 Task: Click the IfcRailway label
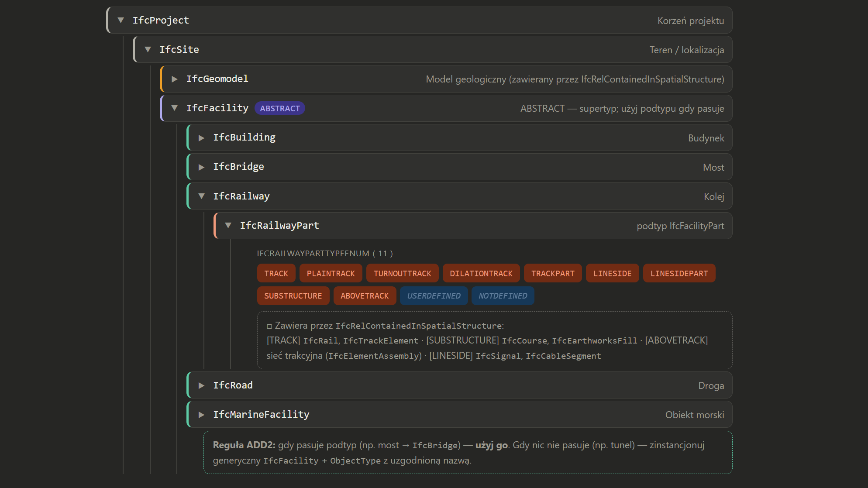pyautogui.click(x=241, y=196)
